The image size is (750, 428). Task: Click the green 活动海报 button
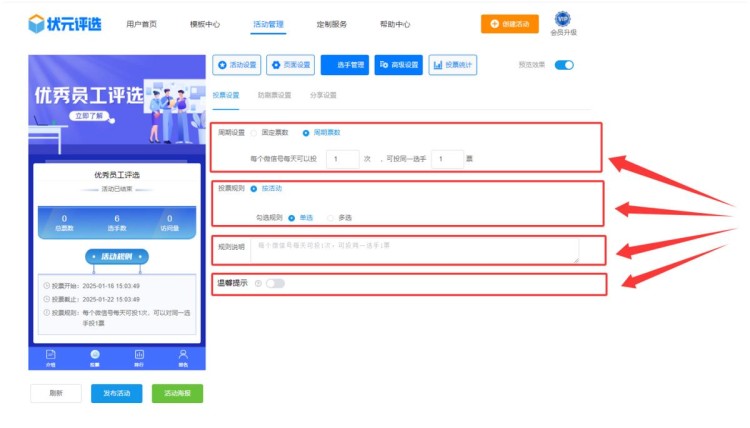click(x=177, y=394)
